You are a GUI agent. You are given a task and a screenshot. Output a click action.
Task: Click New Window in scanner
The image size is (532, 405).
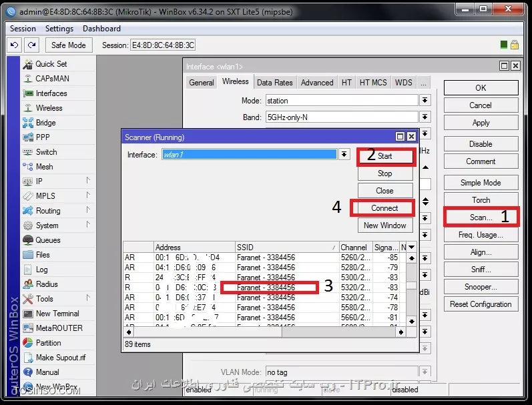tap(385, 226)
